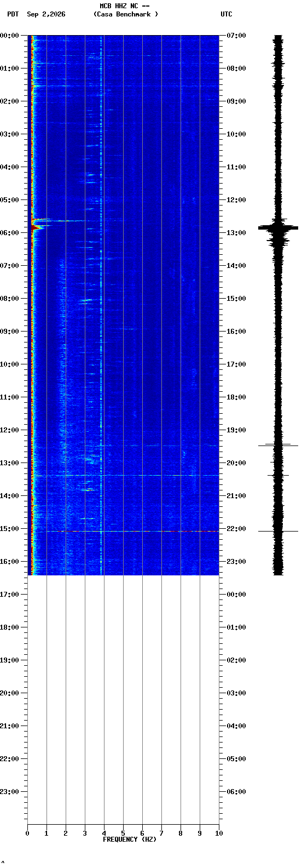Click the '06:00' label on UTC axis
Screen dimensions: 302x868
(236, 792)
